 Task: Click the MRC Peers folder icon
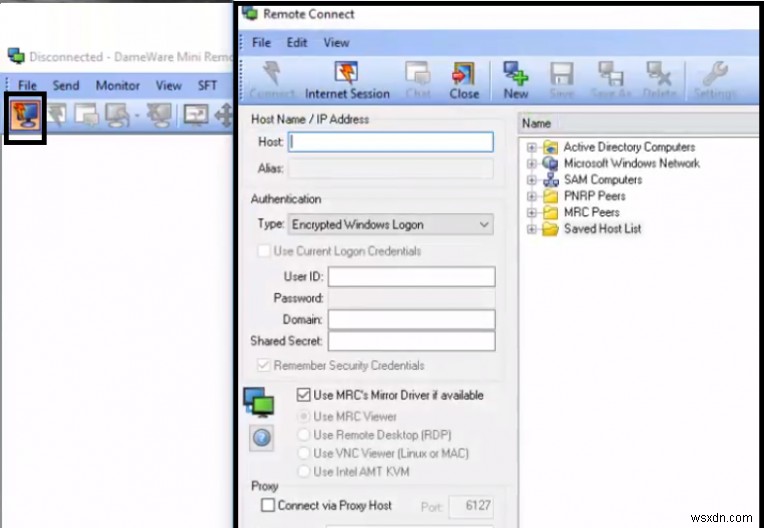click(550, 212)
